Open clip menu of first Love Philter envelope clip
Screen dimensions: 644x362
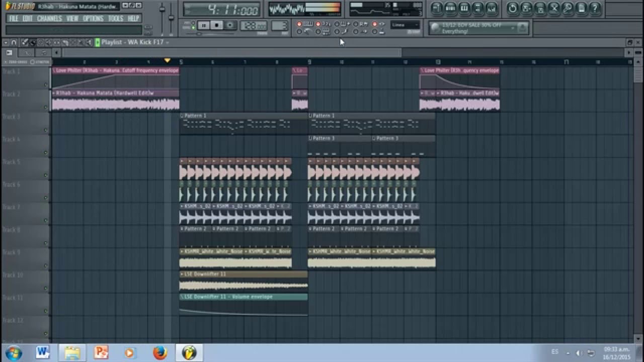pos(54,70)
